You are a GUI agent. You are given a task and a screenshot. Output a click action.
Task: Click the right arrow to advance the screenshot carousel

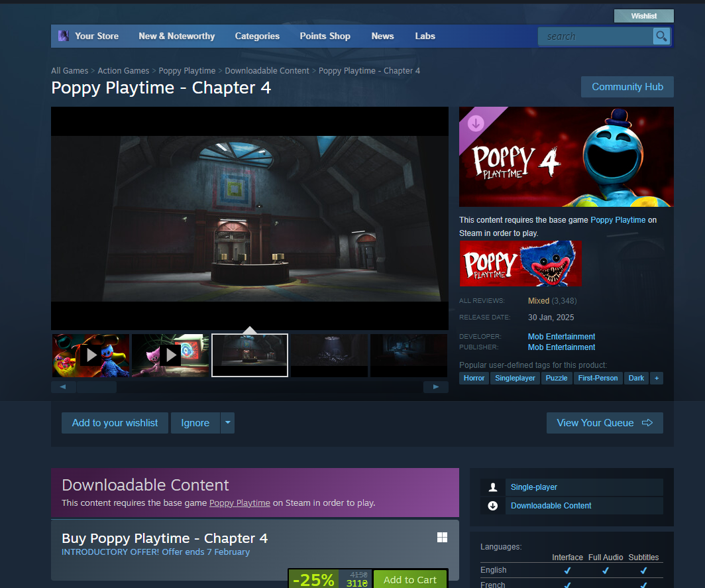[436, 386]
